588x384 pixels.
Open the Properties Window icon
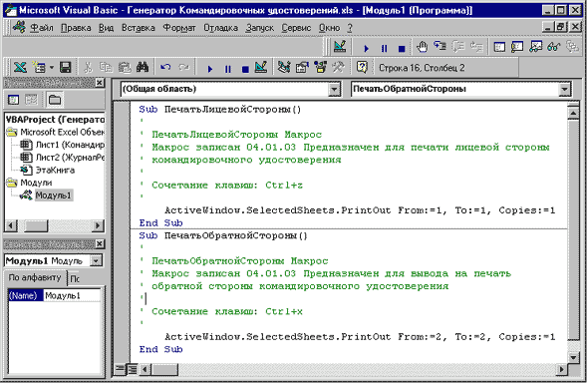pyautogui.click(x=302, y=68)
